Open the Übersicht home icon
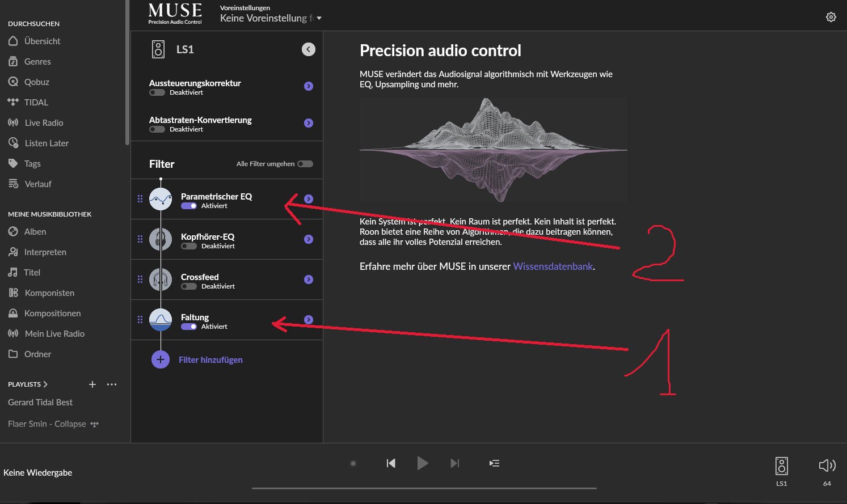This screenshot has width=847, height=504. 13,41
